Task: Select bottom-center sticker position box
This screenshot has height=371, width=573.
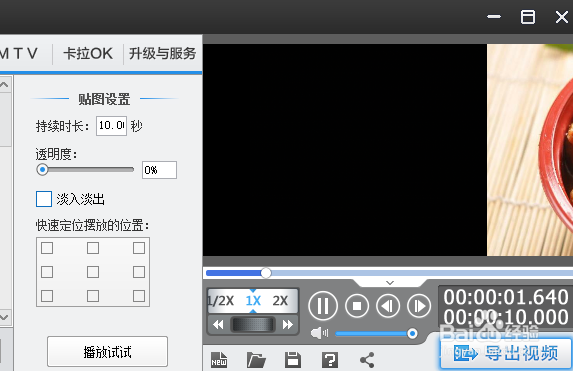Action: (x=93, y=296)
